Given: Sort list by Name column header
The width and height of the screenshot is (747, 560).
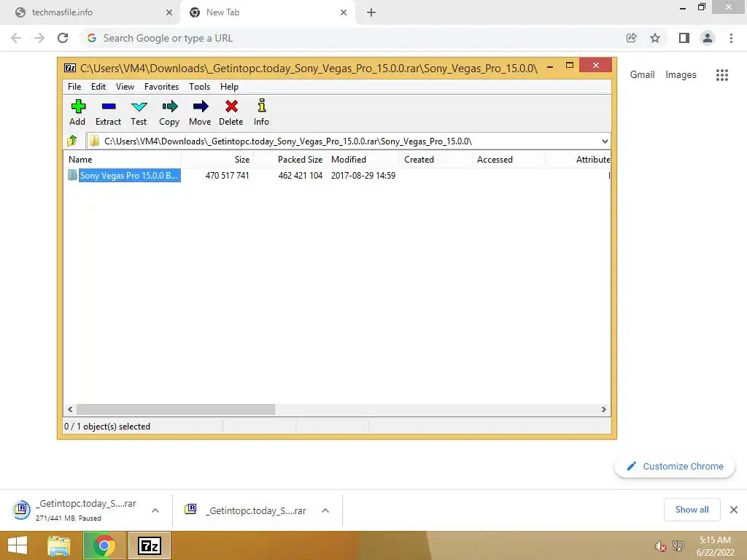Looking at the screenshot, I should point(123,160).
